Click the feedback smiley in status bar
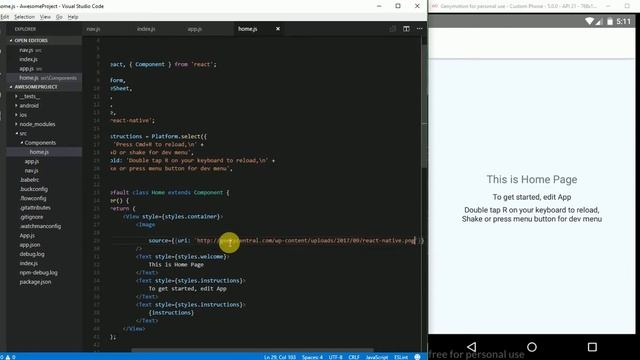 coord(417,357)
